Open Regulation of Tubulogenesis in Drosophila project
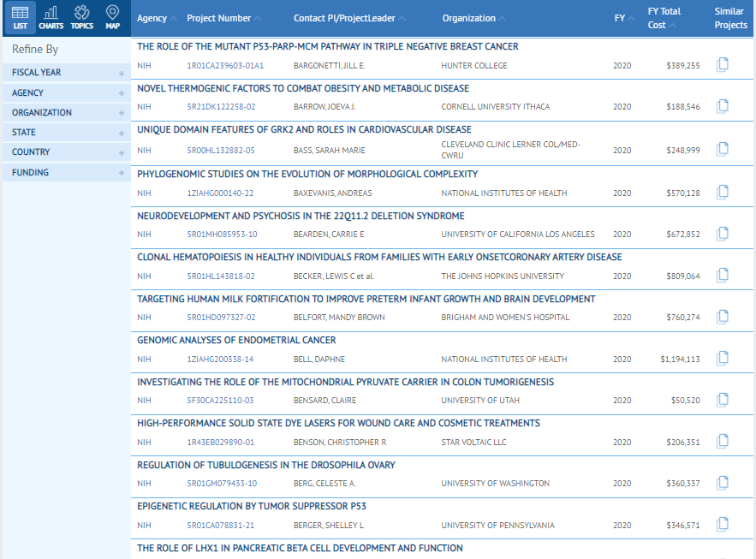 (266, 465)
